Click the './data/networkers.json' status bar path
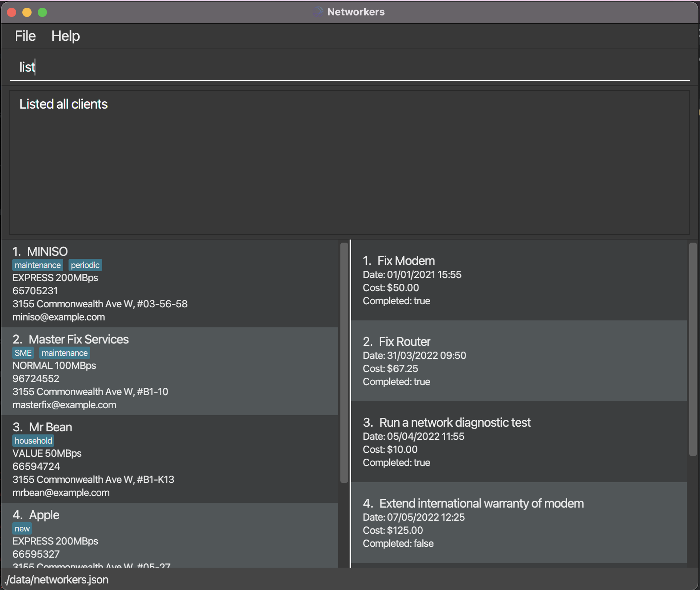Viewport: 700px width, 590px height. [57, 580]
